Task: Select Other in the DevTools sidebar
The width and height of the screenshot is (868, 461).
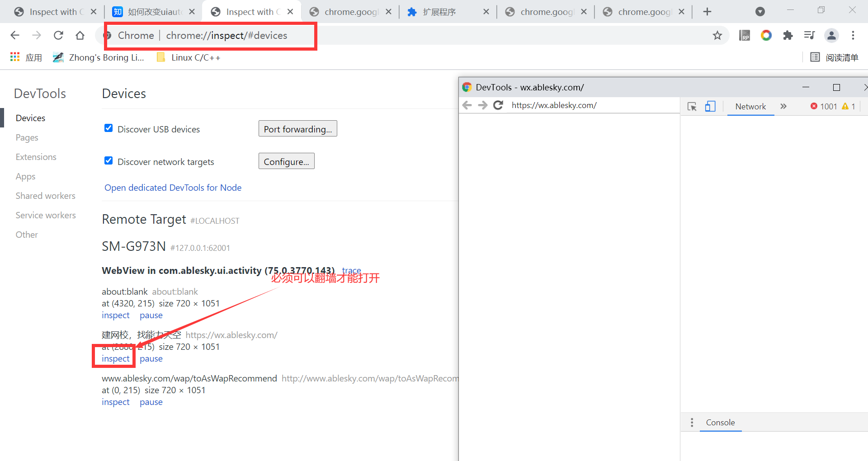Action: point(27,235)
